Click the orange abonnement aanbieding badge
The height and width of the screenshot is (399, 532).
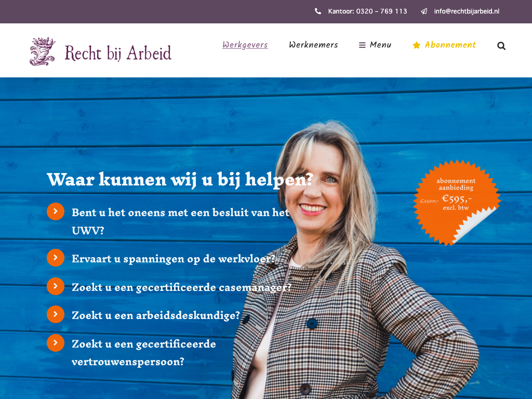456,202
